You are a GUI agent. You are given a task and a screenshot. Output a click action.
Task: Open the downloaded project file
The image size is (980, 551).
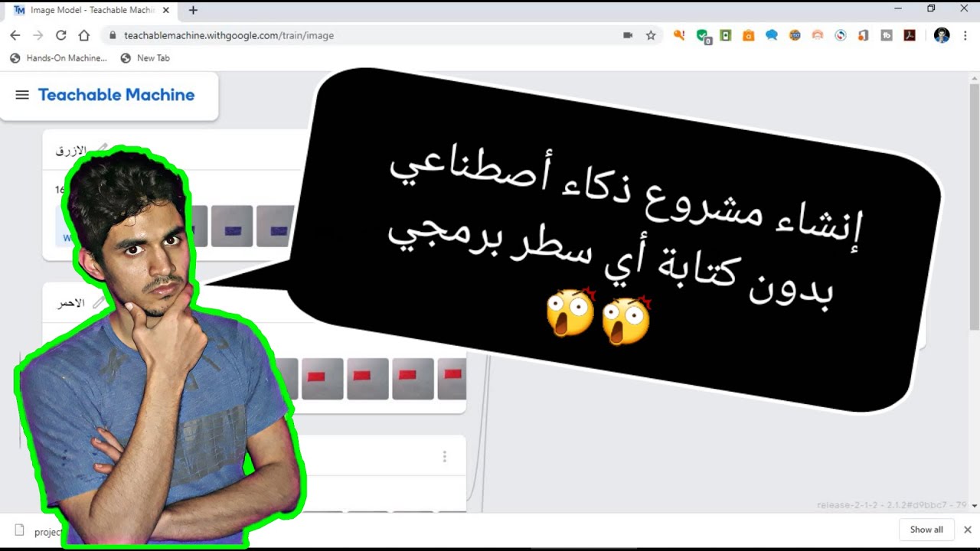coord(38,532)
